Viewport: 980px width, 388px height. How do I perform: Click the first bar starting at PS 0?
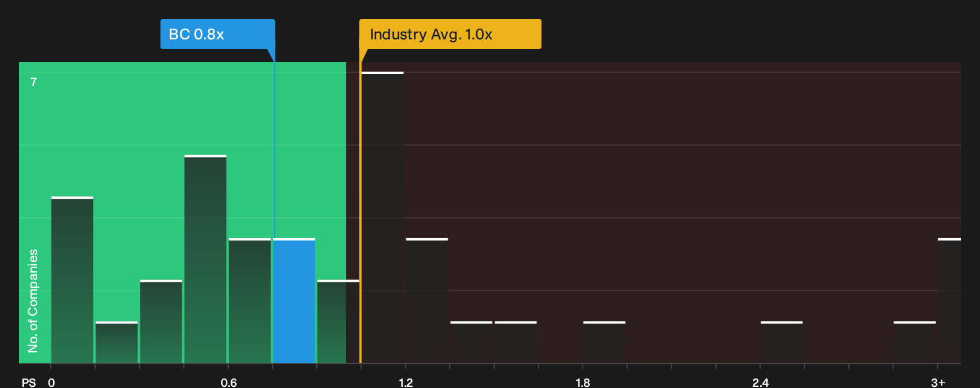pos(72,280)
